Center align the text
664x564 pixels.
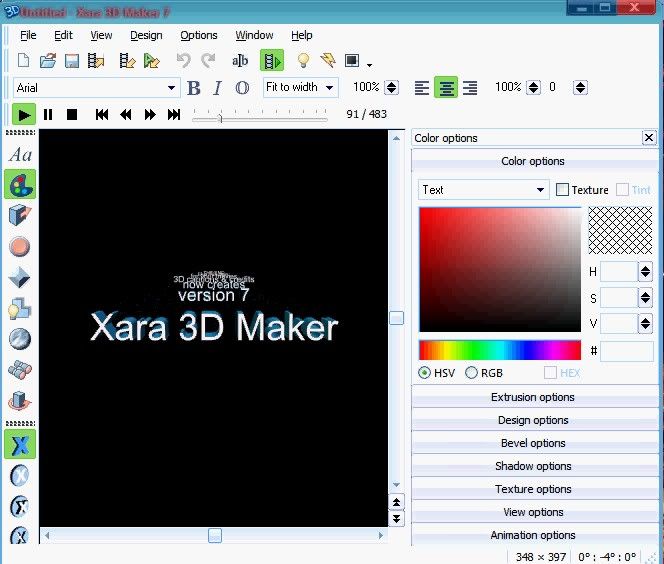click(446, 88)
